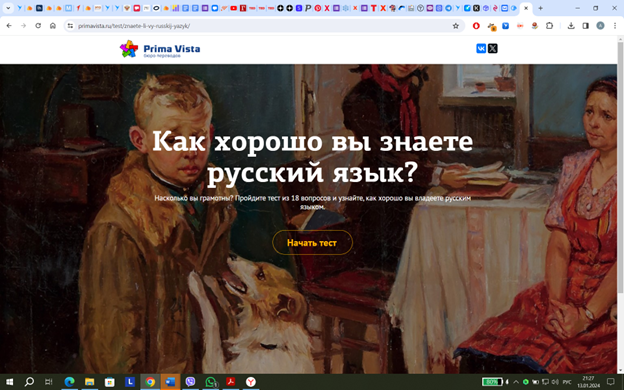Open the browser extensions puzzle icon
Viewport: 624px width, 390px height.
[550, 26]
